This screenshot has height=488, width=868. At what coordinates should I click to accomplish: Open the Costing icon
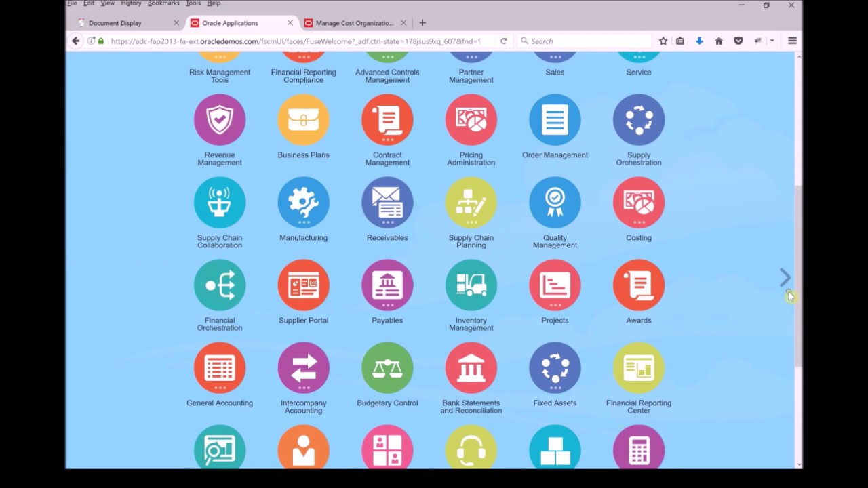coord(639,202)
